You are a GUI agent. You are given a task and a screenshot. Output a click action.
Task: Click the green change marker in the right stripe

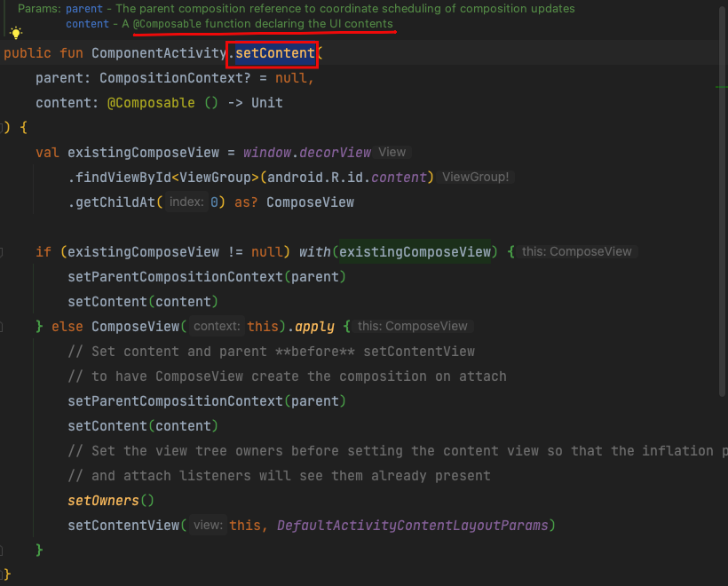click(x=722, y=87)
